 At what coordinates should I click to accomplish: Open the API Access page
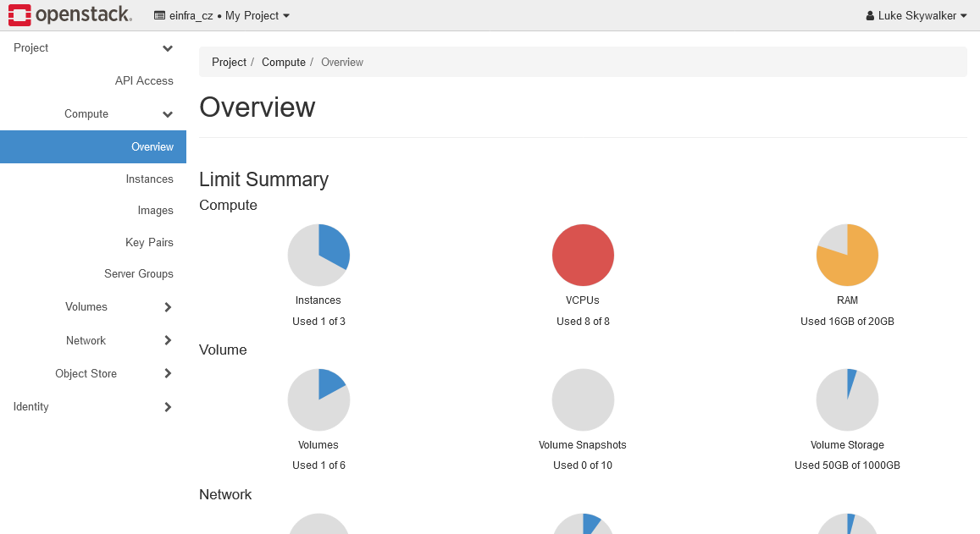[x=144, y=80]
